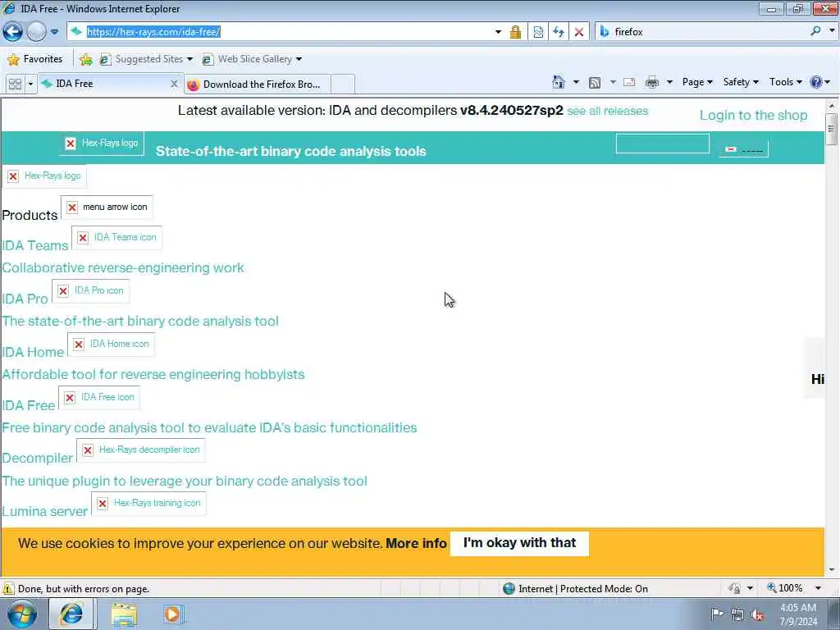The width and height of the screenshot is (840, 630).
Task: Click the broken IDA Home icon
Action: point(111,344)
